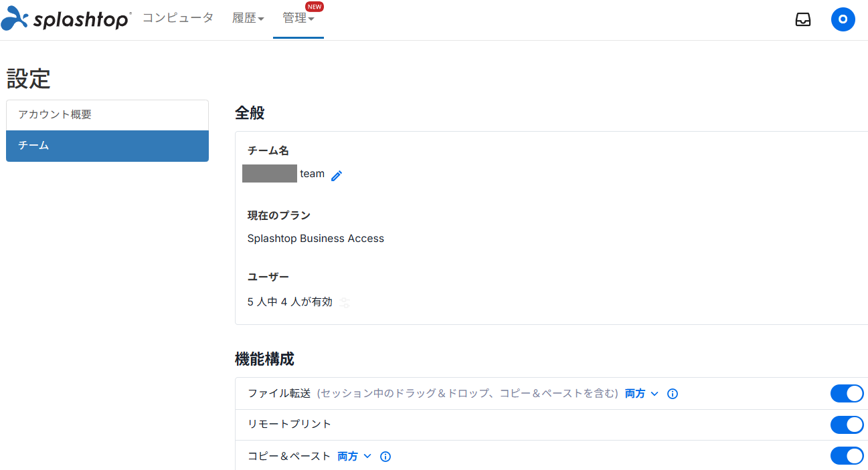Select アカウント概要 in sidebar

[107, 115]
